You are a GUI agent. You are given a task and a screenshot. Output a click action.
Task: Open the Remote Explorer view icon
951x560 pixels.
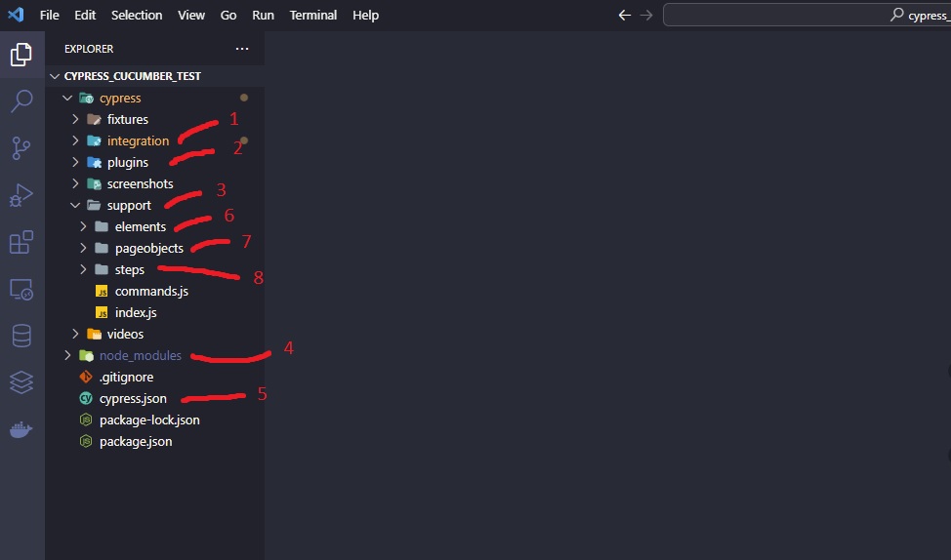click(x=21, y=289)
